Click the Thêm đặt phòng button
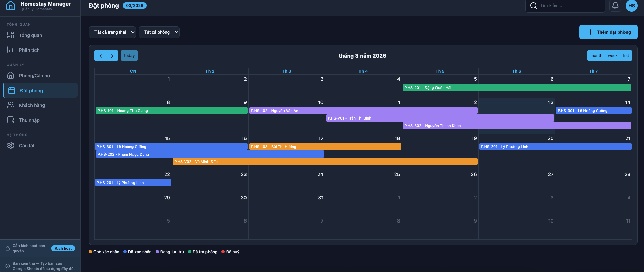Image resolution: width=644 pixels, height=272 pixels. tap(608, 32)
